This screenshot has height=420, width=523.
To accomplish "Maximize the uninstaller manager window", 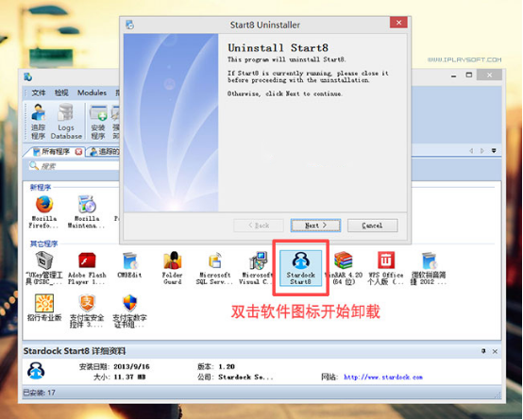I will 469,76.
